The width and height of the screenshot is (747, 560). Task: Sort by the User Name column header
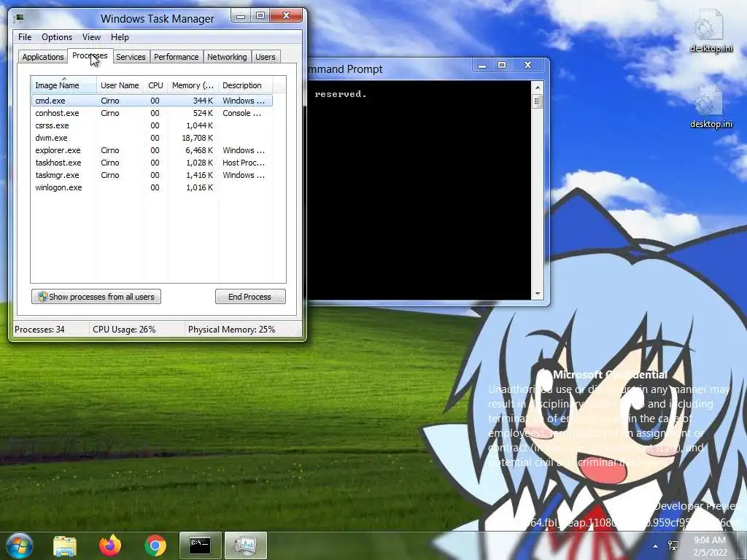pos(120,85)
